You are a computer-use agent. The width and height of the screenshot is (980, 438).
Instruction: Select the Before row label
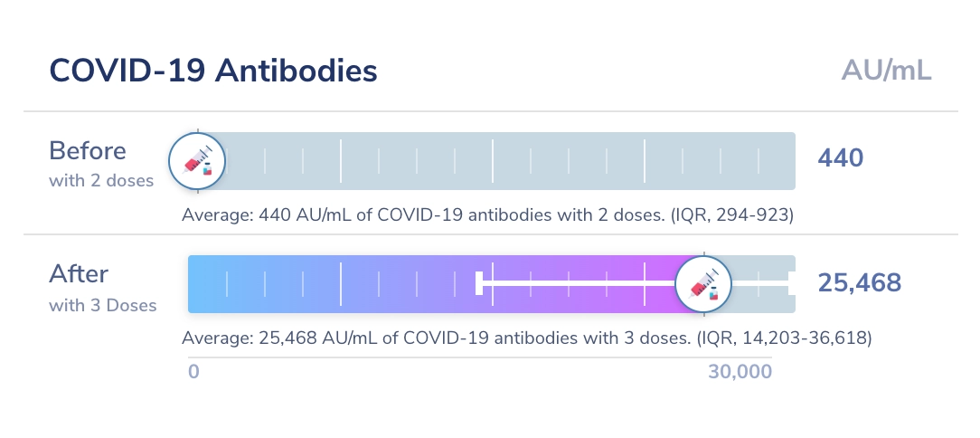[88, 150]
